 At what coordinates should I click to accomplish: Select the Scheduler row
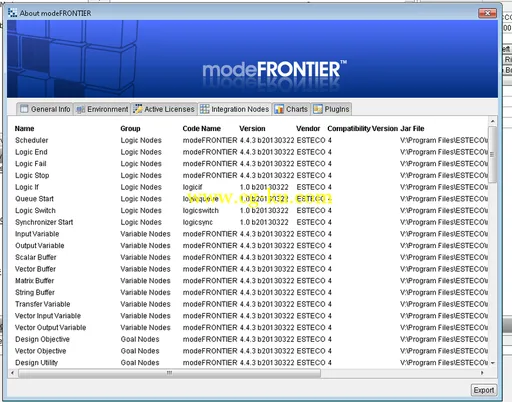click(251, 140)
